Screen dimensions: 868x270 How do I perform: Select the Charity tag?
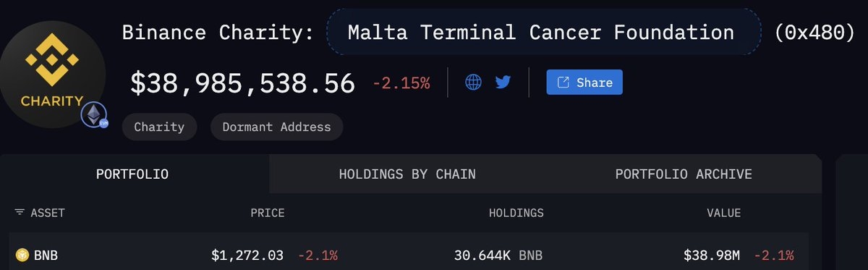[x=159, y=127]
